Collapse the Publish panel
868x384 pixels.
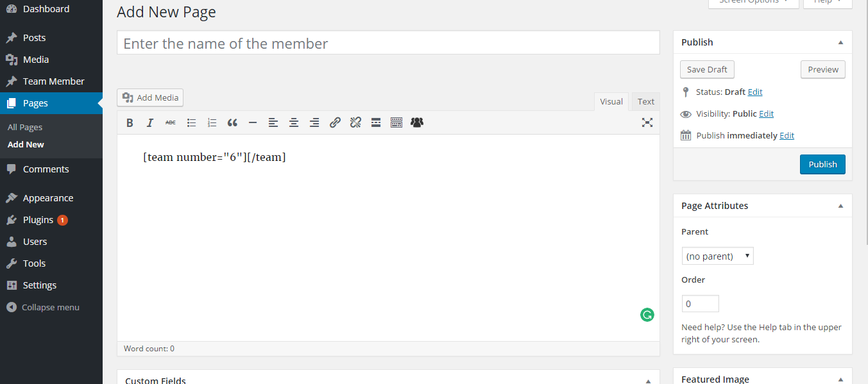click(x=840, y=42)
